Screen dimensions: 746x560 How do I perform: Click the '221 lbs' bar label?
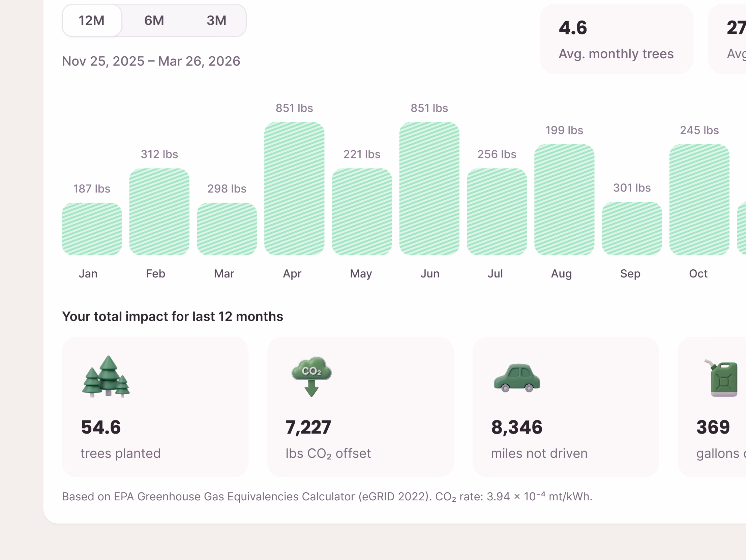pos(362,154)
